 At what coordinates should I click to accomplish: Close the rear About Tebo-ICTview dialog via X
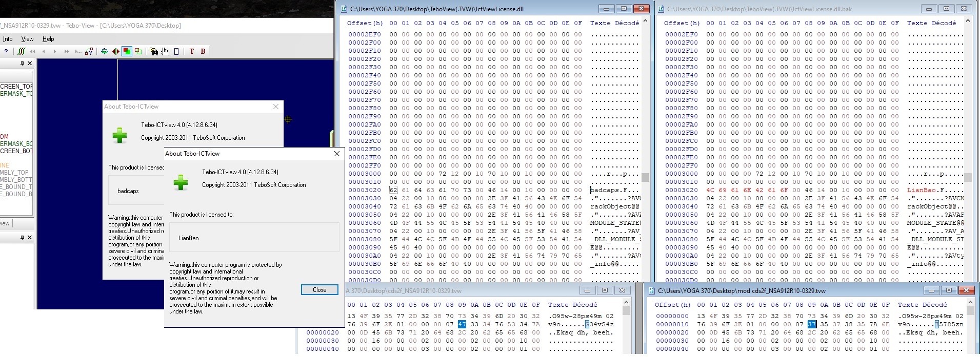[x=276, y=107]
